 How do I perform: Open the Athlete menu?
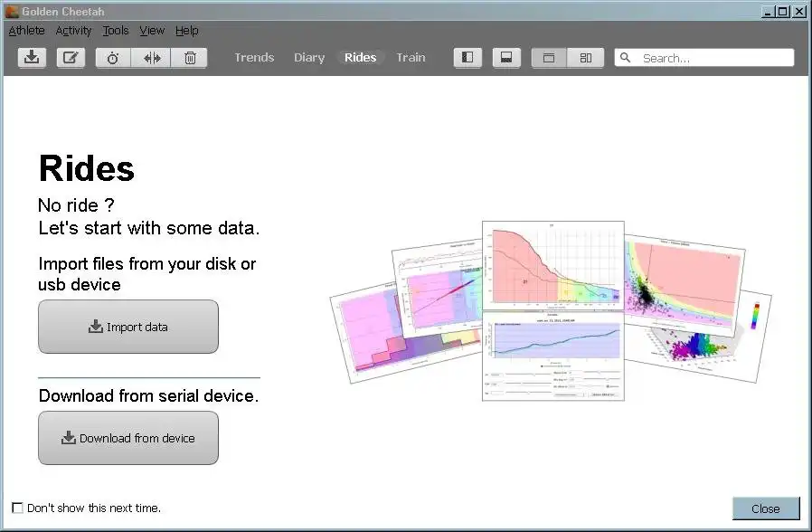pyautogui.click(x=26, y=31)
